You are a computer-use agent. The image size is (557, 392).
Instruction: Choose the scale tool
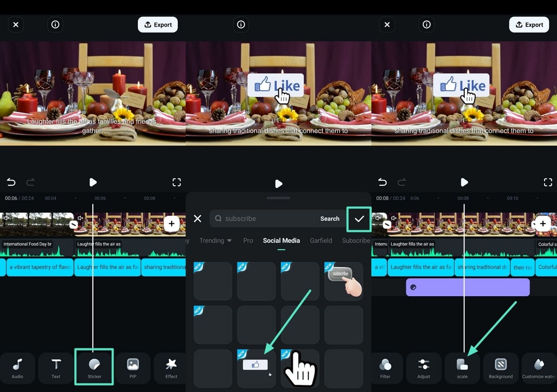(x=462, y=368)
